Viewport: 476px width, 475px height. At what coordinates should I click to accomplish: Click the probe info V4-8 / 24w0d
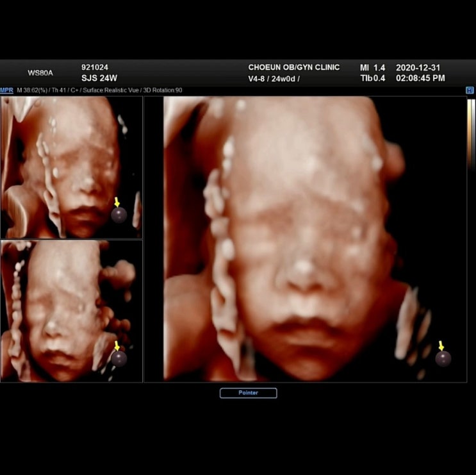click(x=274, y=79)
